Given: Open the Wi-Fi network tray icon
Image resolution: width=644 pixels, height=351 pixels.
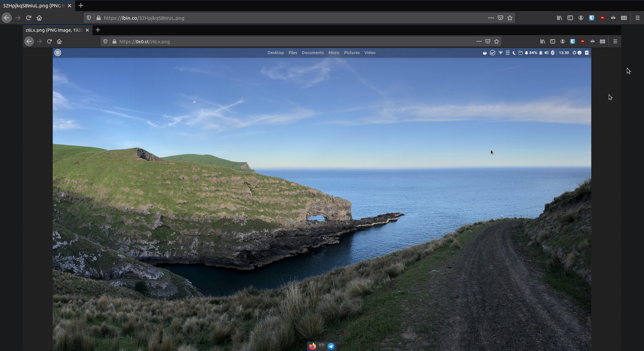Looking at the screenshot, I should (500, 53).
